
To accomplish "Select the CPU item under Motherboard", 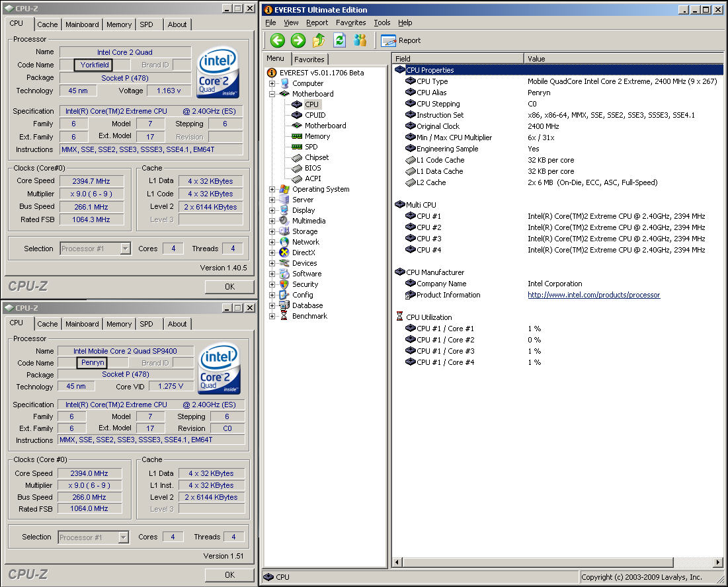I will (x=311, y=104).
